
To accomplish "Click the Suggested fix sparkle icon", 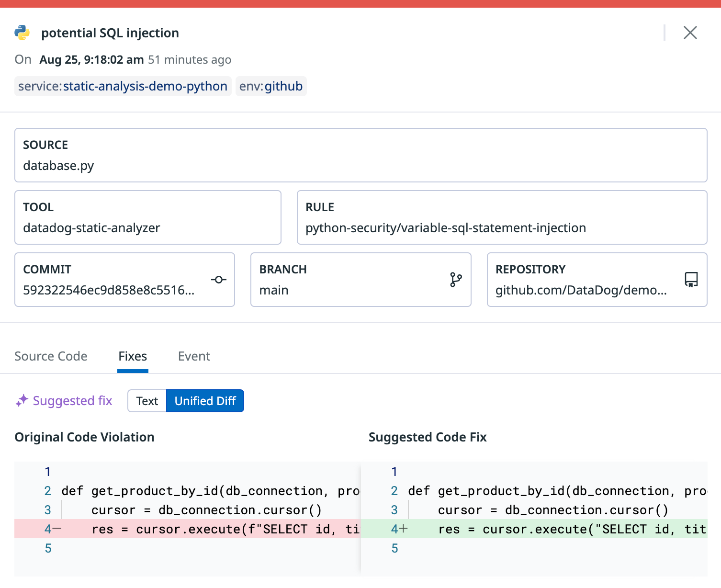I will pyautogui.click(x=22, y=401).
